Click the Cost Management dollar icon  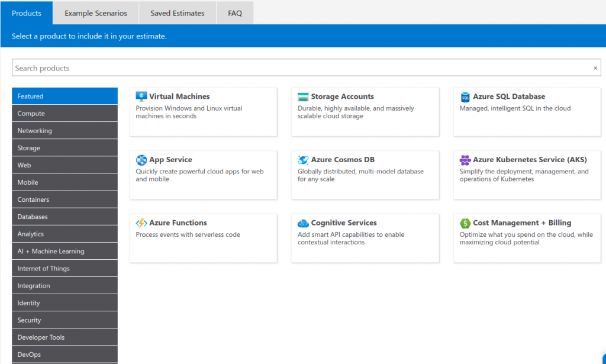[x=465, y=223]
